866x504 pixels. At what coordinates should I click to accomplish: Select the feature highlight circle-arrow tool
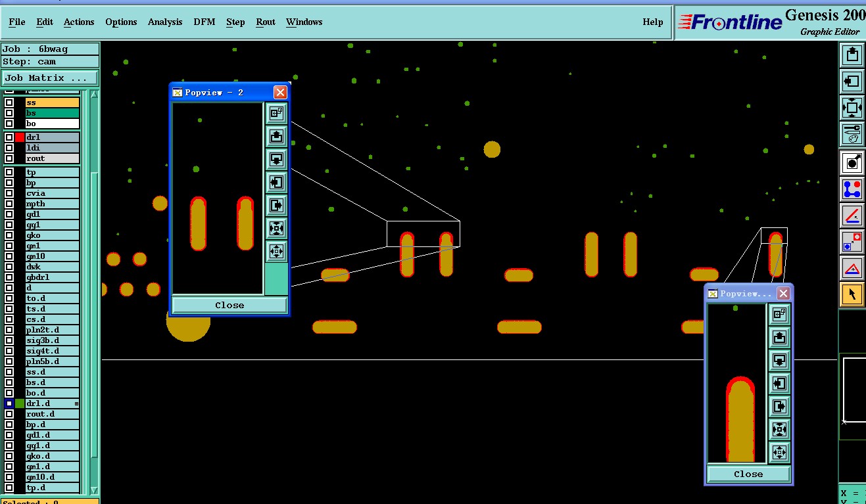(x=852, y=162)
